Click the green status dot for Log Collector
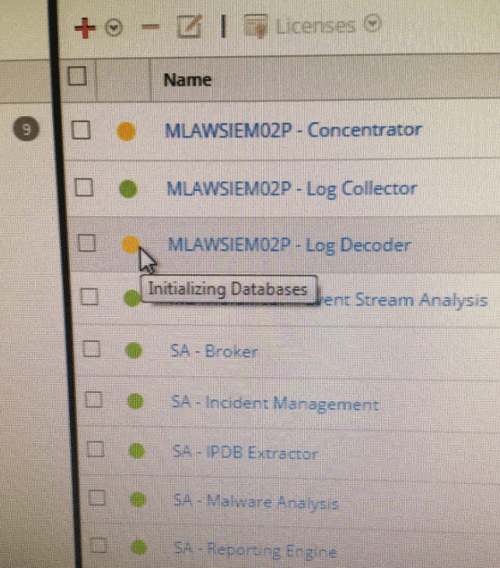500x568 pixels. point(128,189)
